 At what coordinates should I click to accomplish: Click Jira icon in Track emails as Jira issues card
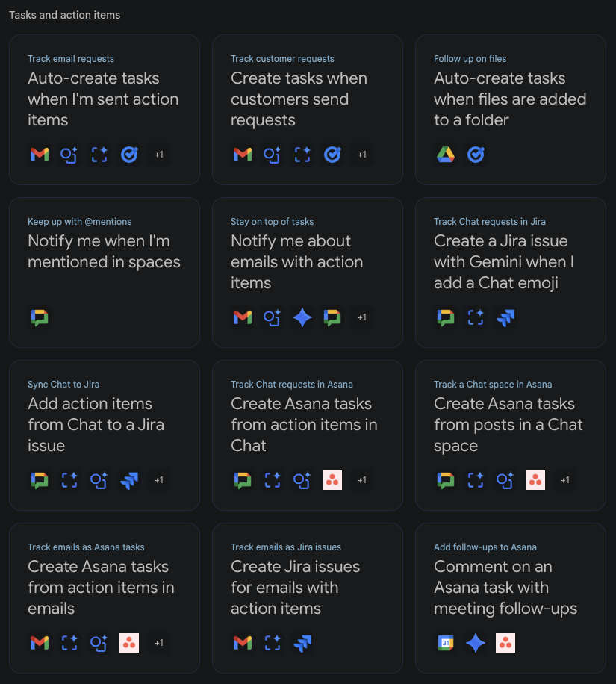pyautogui.click(x=302, y=643)
